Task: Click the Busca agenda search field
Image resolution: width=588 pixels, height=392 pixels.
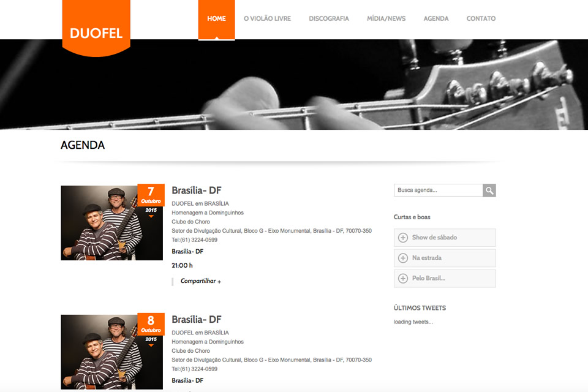Action: pyautogui.click(x=438, y=190)
